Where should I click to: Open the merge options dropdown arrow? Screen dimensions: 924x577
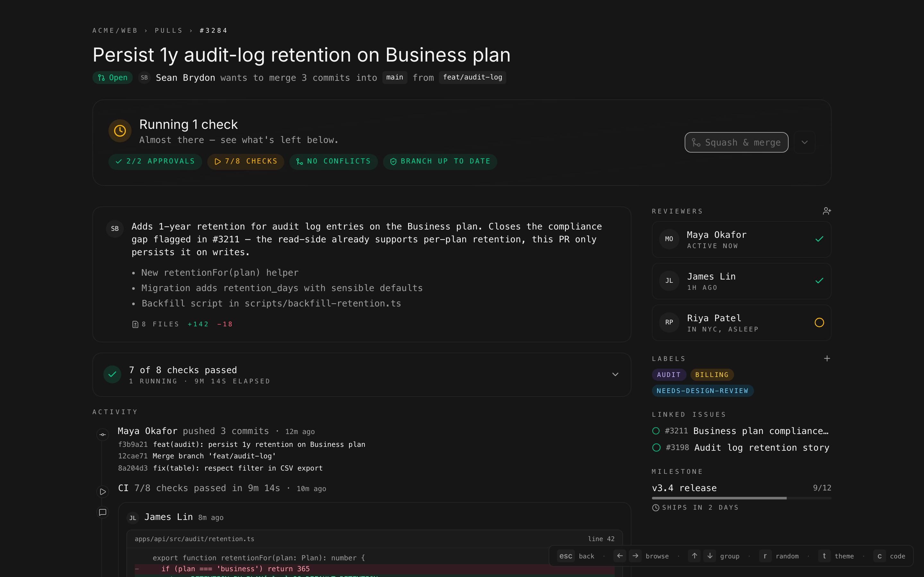805,142
